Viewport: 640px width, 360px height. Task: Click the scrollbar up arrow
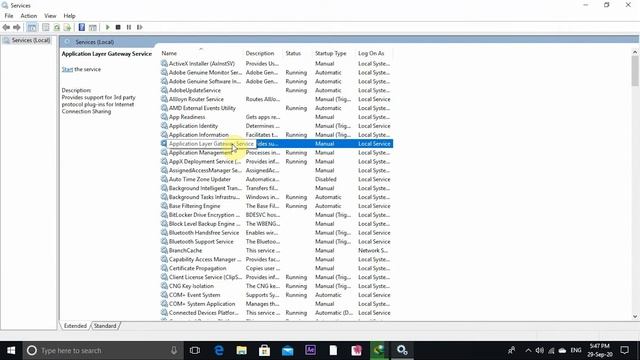(635, 52)
